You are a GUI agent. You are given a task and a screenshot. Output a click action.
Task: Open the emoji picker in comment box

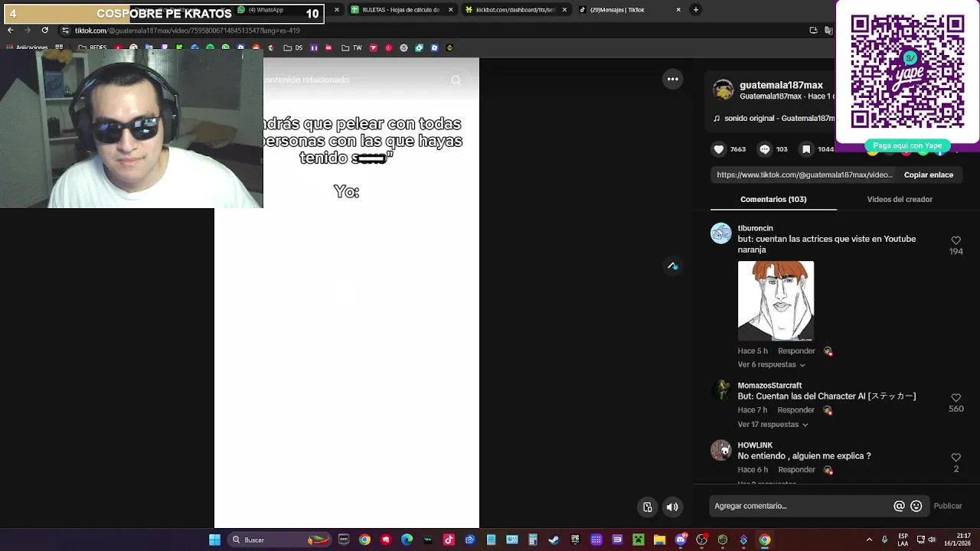click(916, 506)
